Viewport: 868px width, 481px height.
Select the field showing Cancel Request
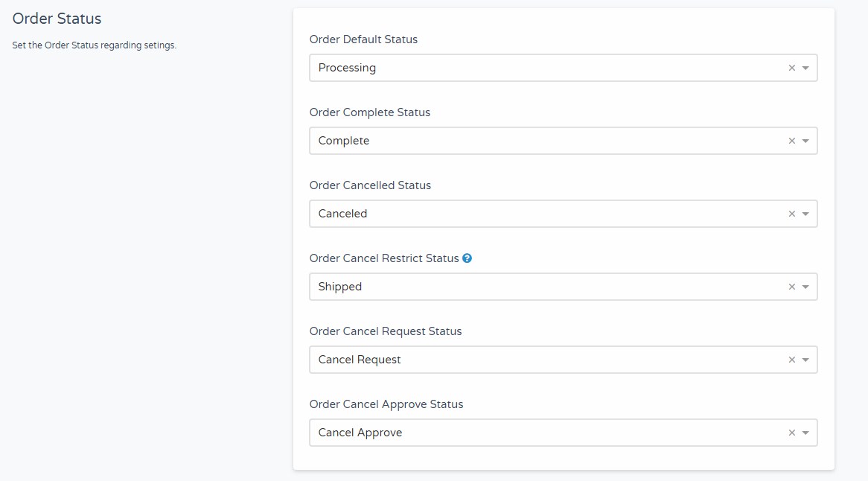pos(563,360)
